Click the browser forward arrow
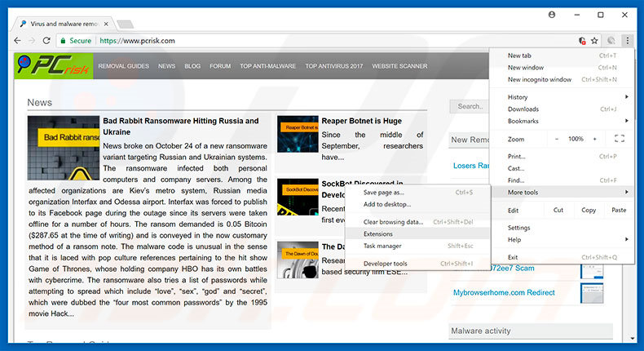The image size is (644, 351). tap(32, 41)
